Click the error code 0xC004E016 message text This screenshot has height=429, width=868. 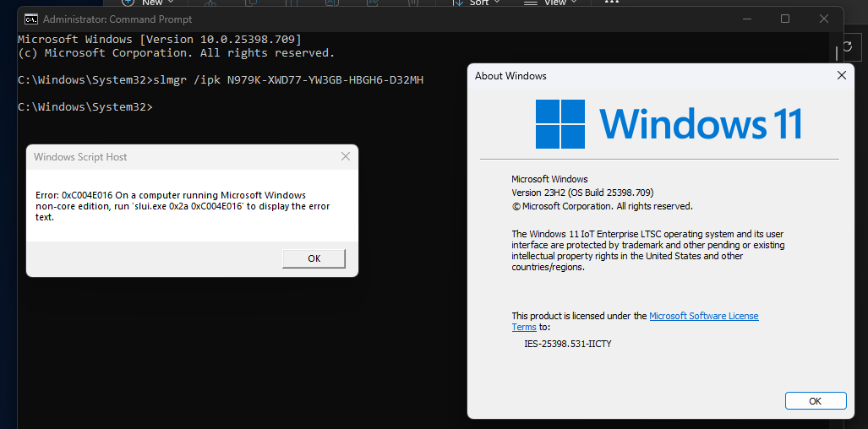pyautogui.click(x=183, y=206)
